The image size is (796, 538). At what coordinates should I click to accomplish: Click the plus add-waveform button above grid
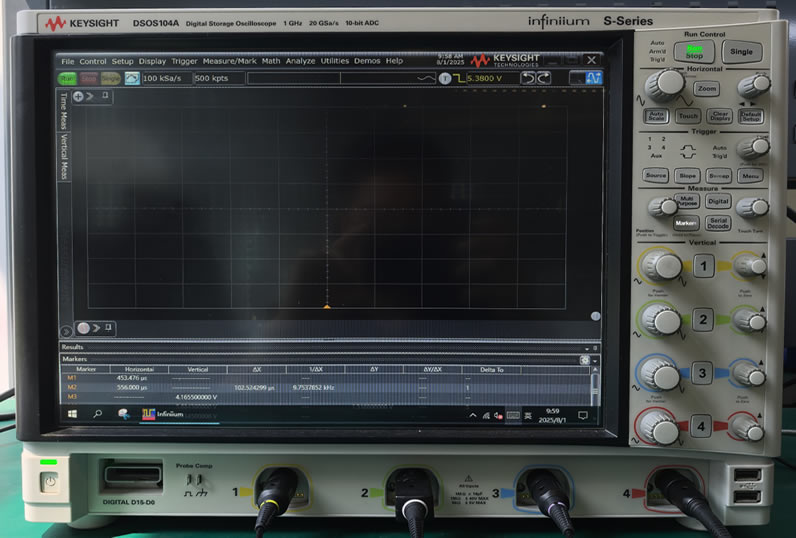(x=78, y=96)
